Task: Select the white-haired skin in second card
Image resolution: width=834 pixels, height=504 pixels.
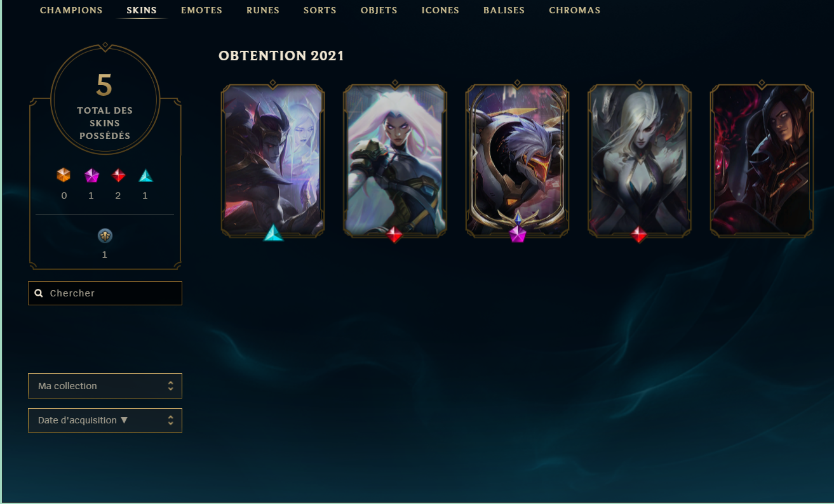Action: [x=395, y=161]
